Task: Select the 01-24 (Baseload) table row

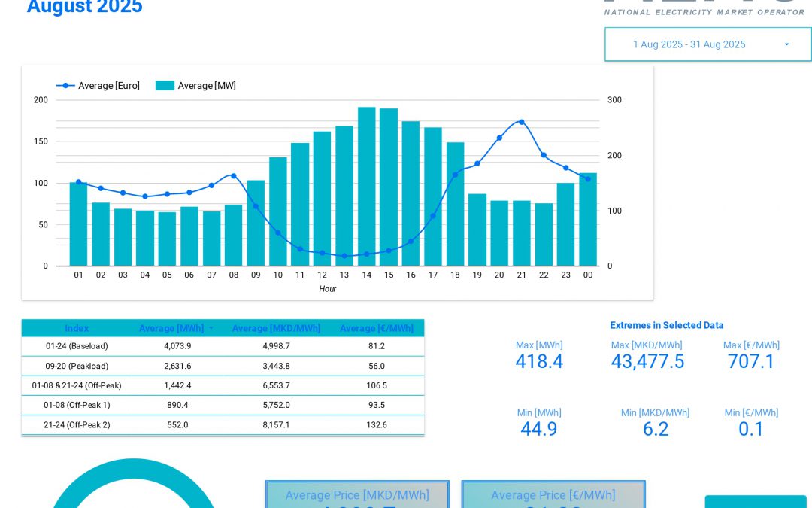Action: (x=223, y=347)
